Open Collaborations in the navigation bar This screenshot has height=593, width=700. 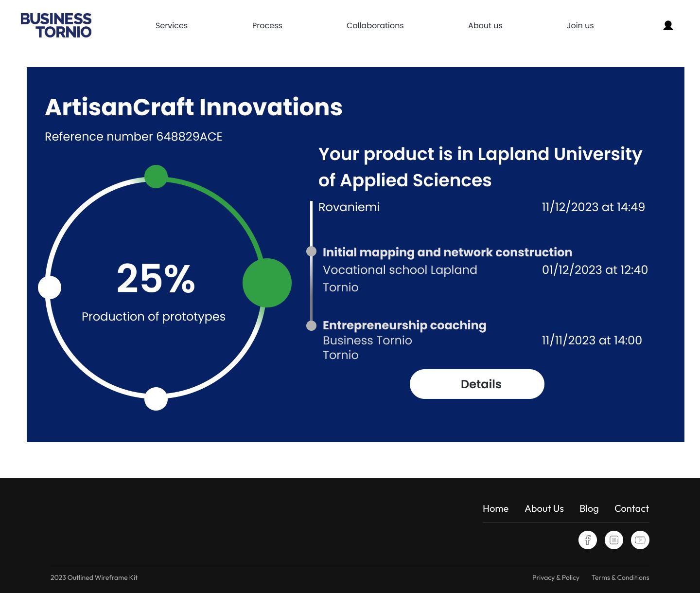[375, 25]
